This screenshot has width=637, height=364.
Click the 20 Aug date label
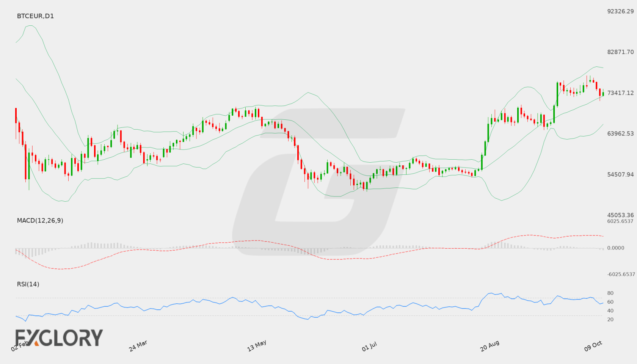coord(490,346)
